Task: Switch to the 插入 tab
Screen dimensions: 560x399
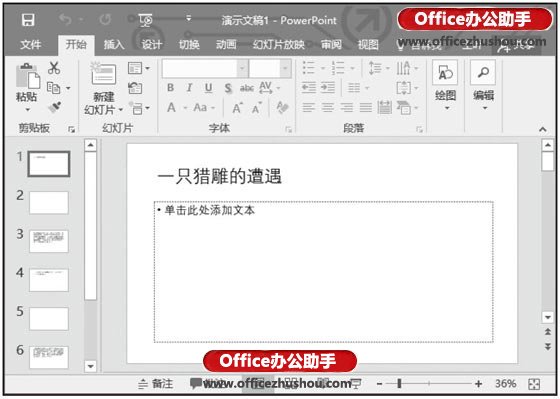Action: [x=114, y=45]
